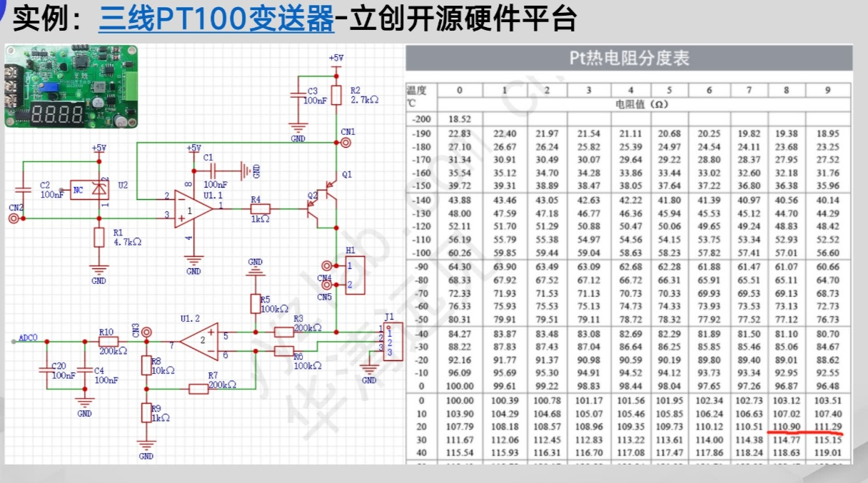
Task: Click the H1 two-pin header symbol
Action: coord(355,275)
